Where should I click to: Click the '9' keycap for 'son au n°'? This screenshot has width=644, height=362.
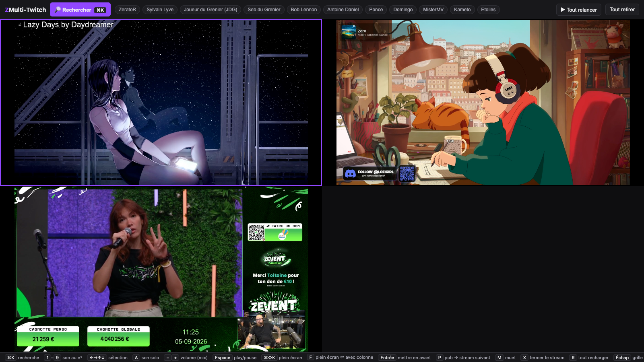click(x=57, y=358)
